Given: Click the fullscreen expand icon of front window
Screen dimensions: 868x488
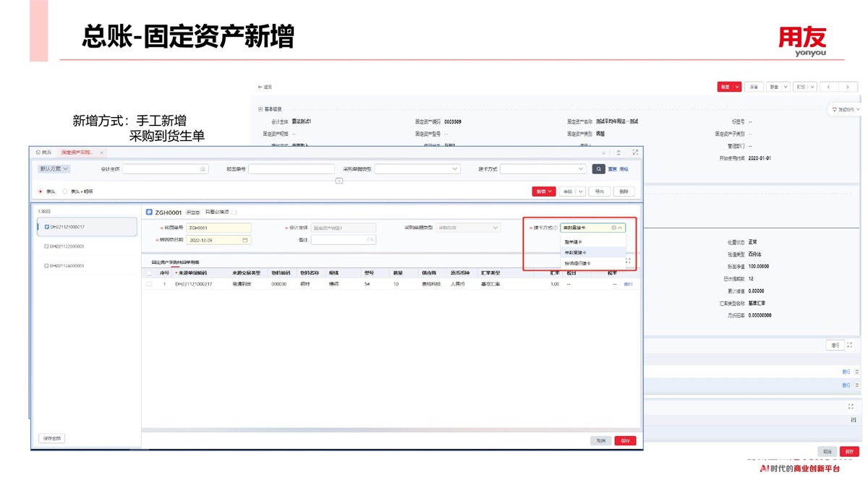Looking at the screenshot, I should click(635, 153).
